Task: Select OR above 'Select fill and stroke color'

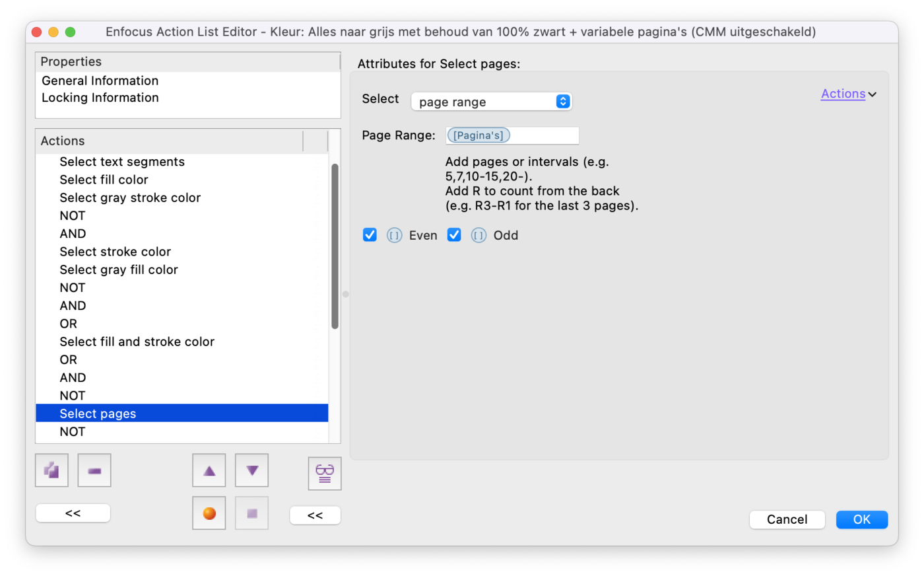Action: click(182, 324)
